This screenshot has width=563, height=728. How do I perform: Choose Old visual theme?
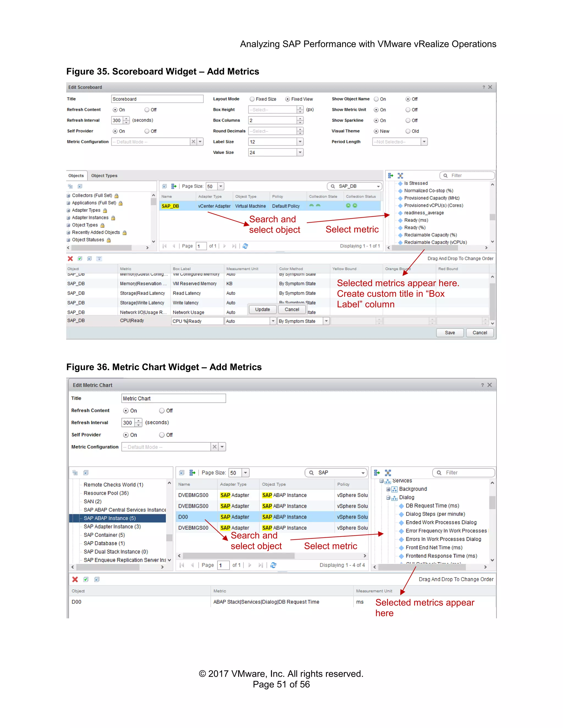(408, 131)
